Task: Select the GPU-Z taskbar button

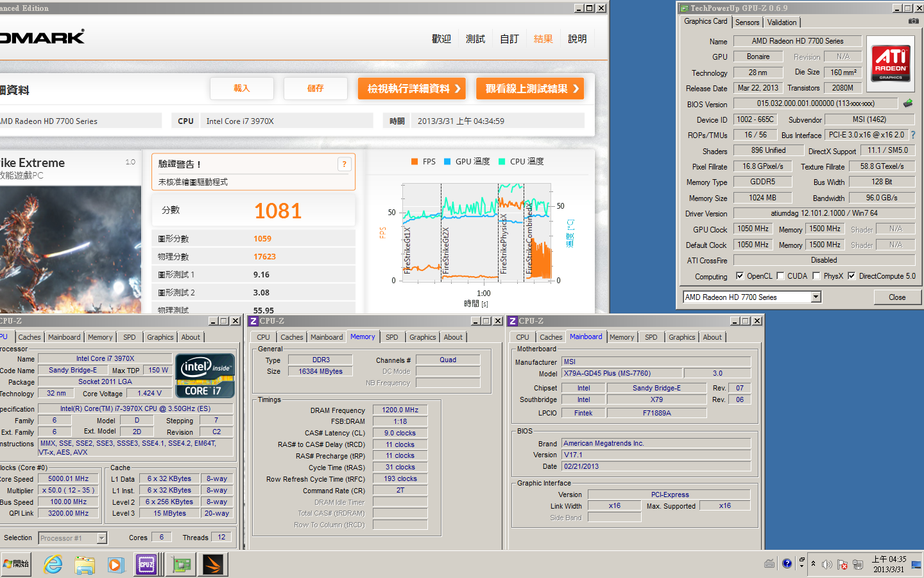Action: (x=182, y=565)
